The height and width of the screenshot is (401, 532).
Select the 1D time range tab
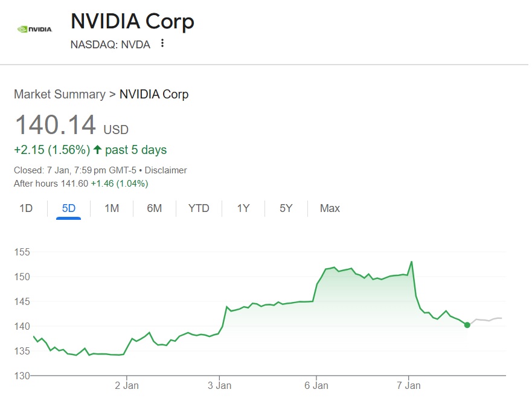25,208
